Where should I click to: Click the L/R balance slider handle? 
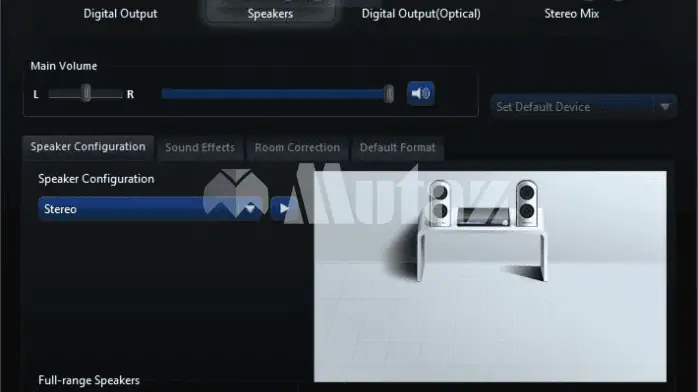(86, 93)
